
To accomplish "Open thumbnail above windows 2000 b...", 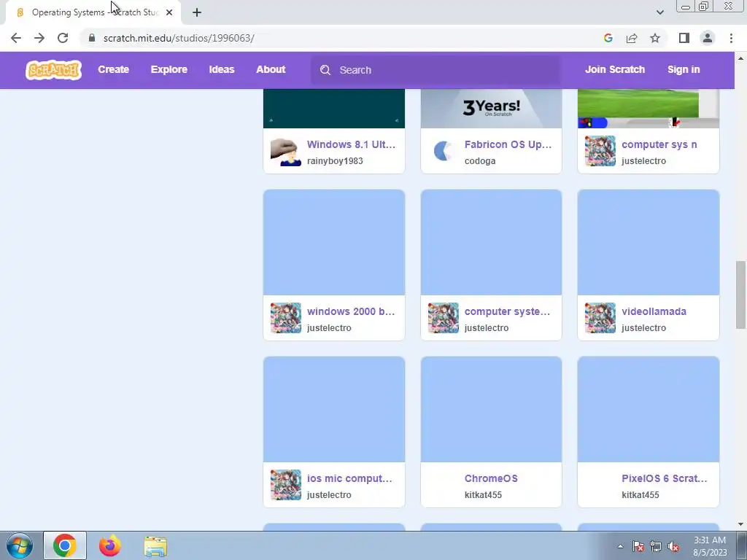I will coord(334,242).
